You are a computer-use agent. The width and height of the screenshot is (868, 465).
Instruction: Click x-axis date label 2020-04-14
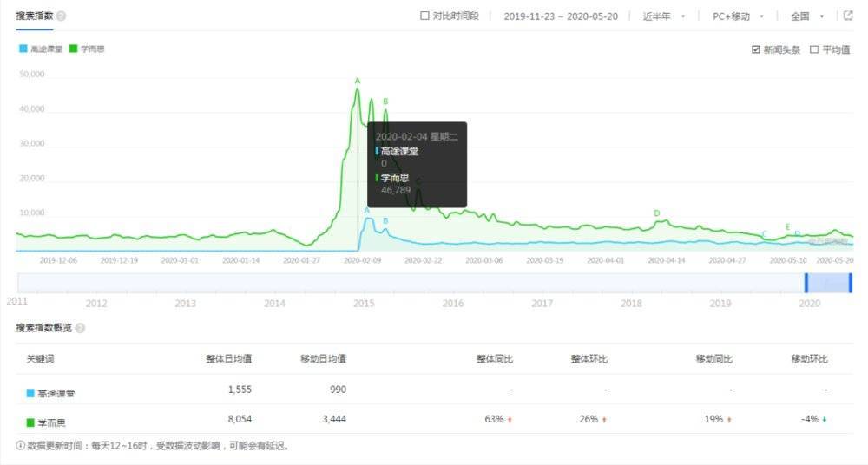(667, 260)
